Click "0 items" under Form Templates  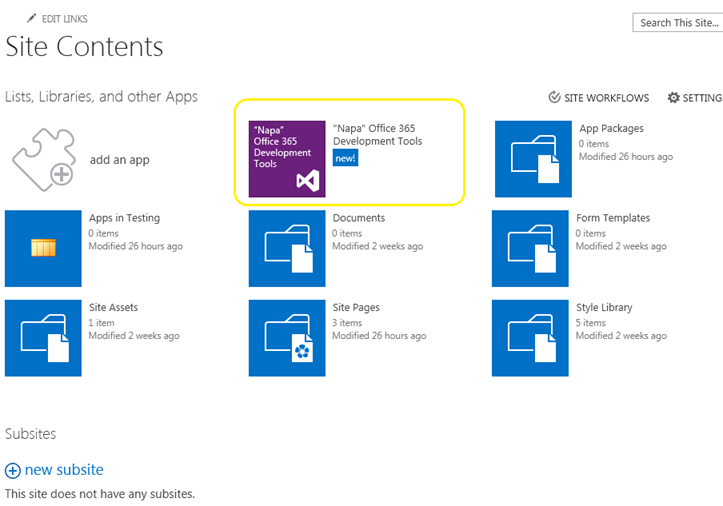[x=591, y=233]
